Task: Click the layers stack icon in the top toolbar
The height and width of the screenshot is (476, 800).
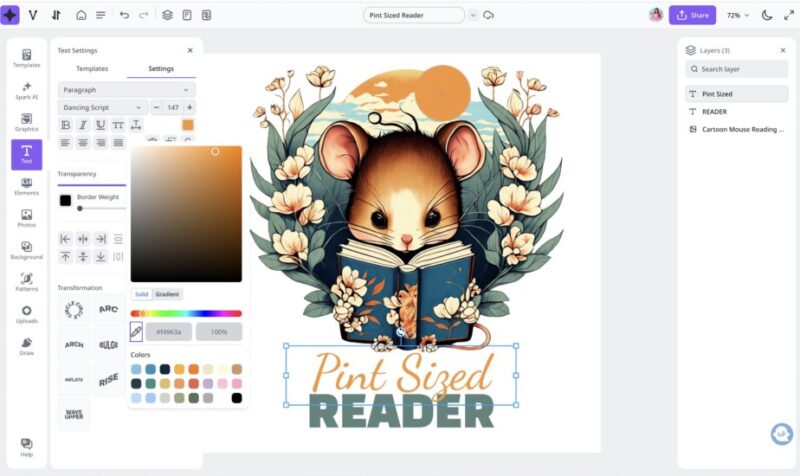Action: [x=167, y=15]
